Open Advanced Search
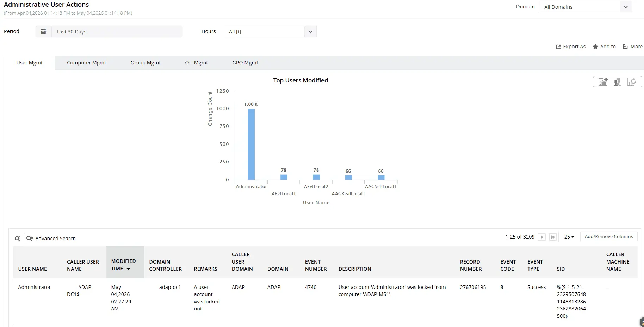This screenshot has width=644, height=327. (x=51, y=239)
